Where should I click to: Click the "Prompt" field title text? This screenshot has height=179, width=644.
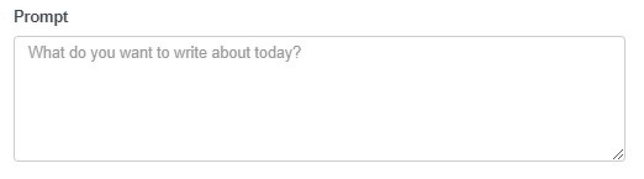point(41,17)
